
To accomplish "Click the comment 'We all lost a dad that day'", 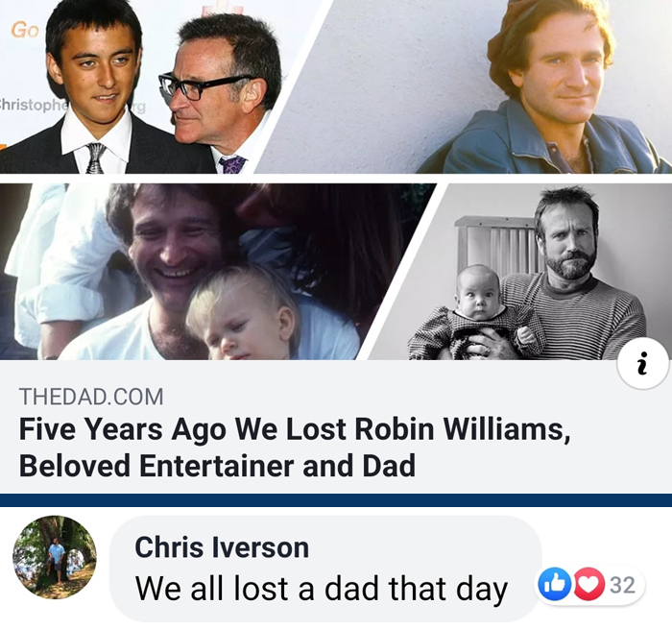I will tap(321, 589).
